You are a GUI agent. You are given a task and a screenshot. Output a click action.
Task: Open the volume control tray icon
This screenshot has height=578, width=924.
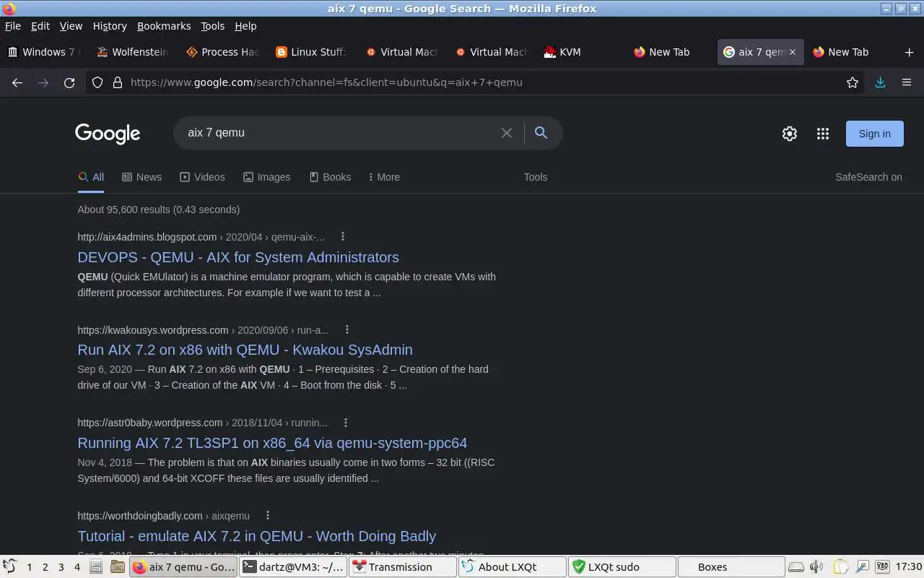816,567
